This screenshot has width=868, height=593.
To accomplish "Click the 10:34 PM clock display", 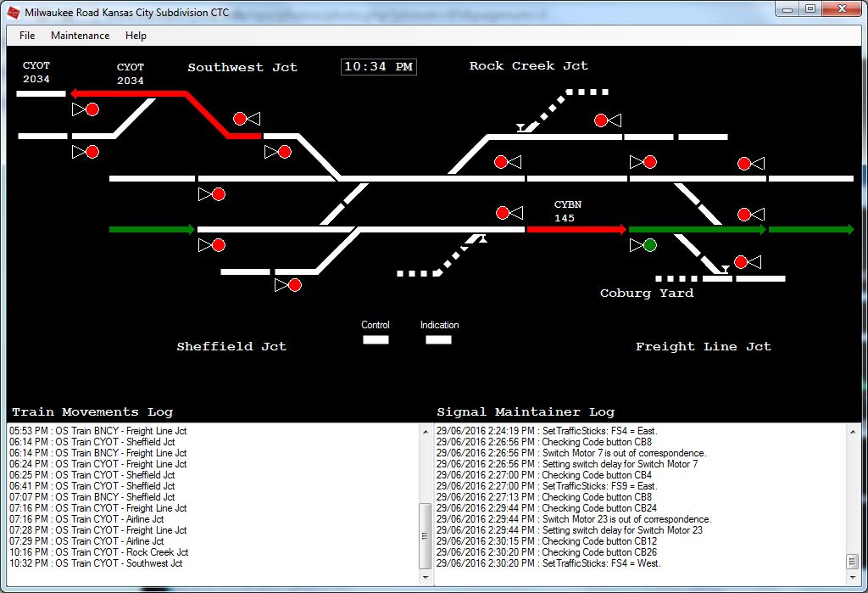I will (x=379, y=67).
